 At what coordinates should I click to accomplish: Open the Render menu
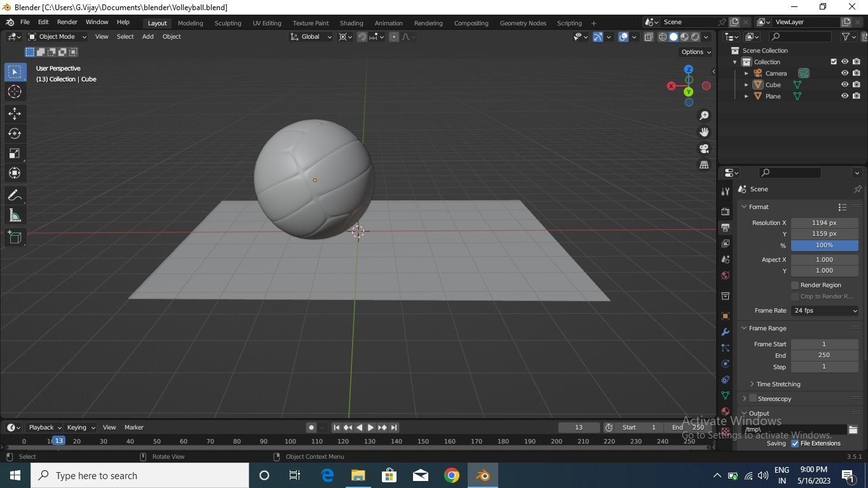coord(67,22)
